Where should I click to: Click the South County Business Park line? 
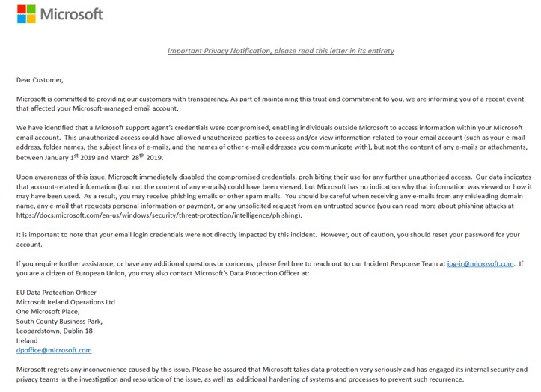pos(59,321)
